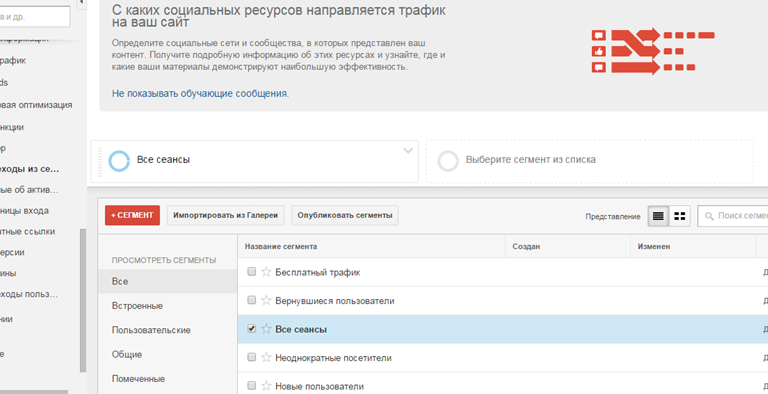The image size is (768, 394).
Task: Click Опубликовать сегменты button
Action: click(x=345, y=215)
